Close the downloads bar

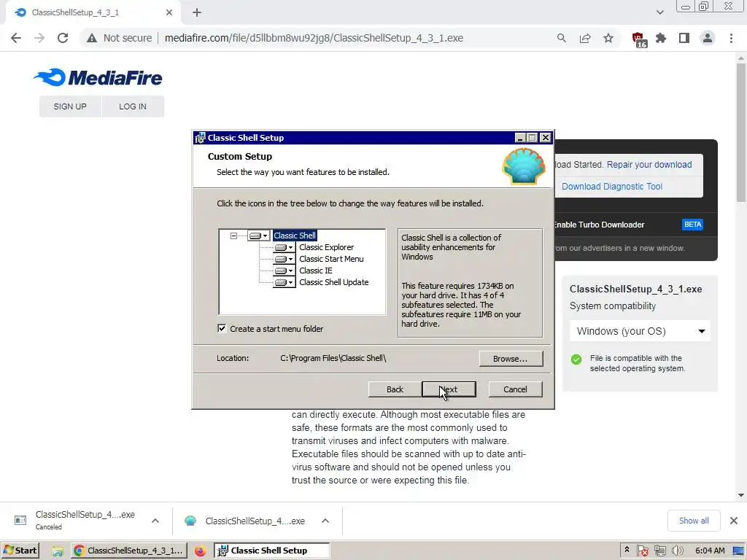point(734,521)
